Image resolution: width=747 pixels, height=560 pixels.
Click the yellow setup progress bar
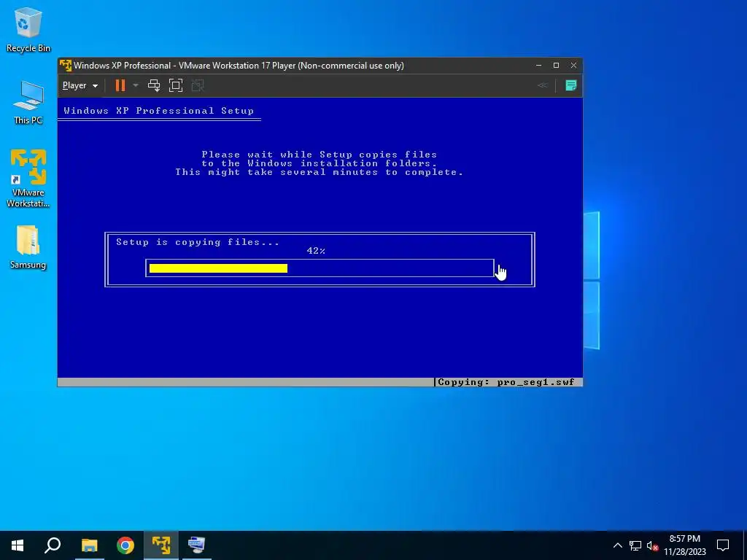tap(218, 268)
